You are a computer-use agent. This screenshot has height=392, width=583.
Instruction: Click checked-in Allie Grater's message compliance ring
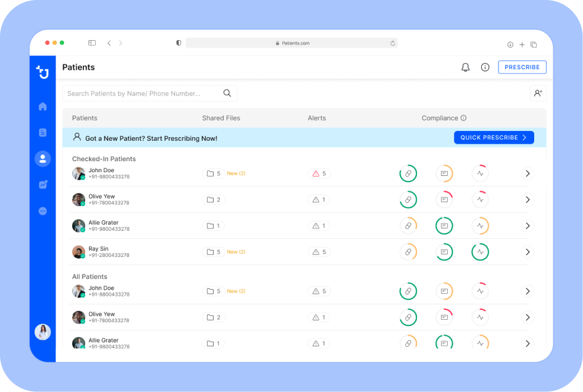(x=444, y=225)
